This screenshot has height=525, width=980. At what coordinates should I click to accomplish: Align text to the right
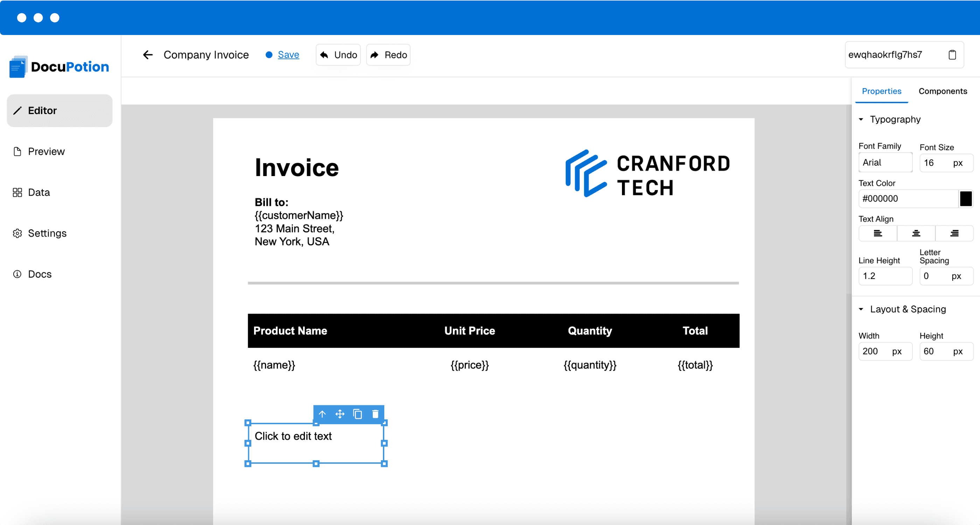[x=954, y=233]
